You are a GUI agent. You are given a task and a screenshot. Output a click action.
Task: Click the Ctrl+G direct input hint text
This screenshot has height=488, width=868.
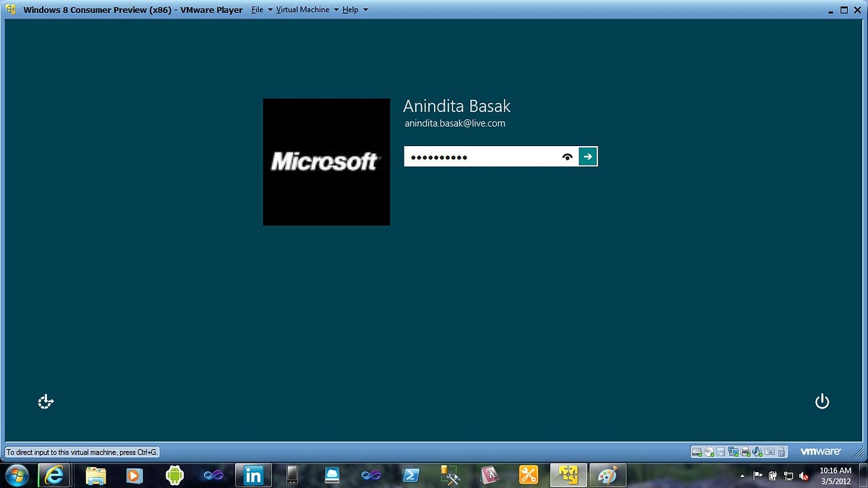tap(82, 453)
